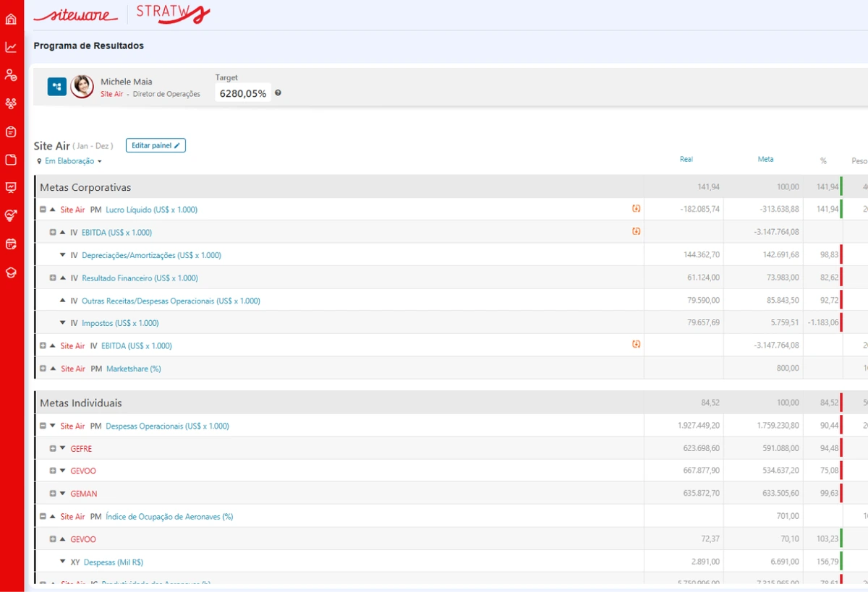This screenshot has width=868, height=592.
Task: Expand the GEMAN row
Action: pos(53,494)
